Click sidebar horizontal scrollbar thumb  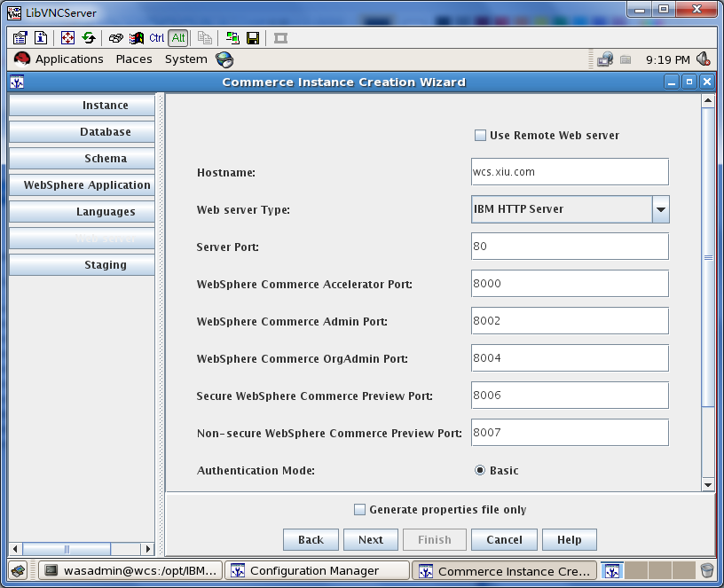click(x=67, y=549)
